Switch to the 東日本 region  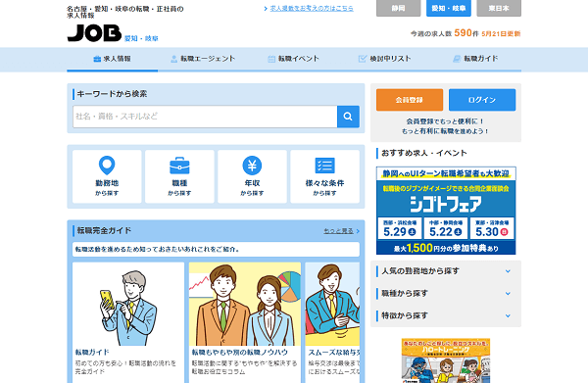click(x=499, y=8)
